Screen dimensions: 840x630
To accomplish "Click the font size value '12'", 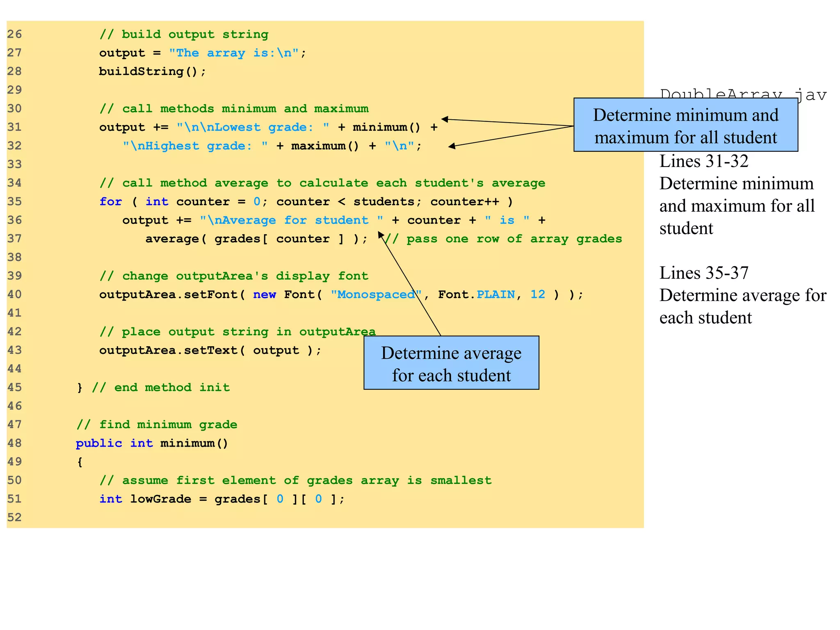I will 538,294.
